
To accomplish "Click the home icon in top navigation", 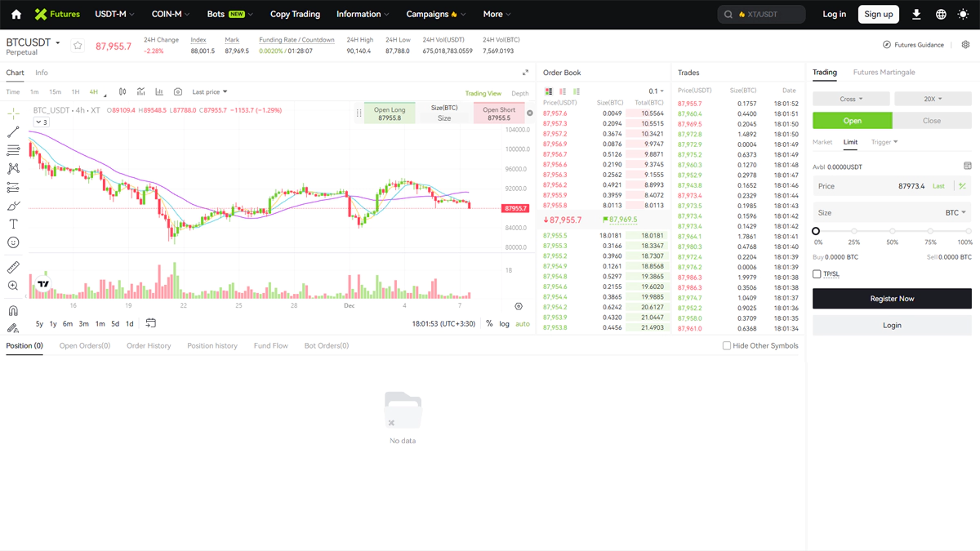I will [16, 15].
